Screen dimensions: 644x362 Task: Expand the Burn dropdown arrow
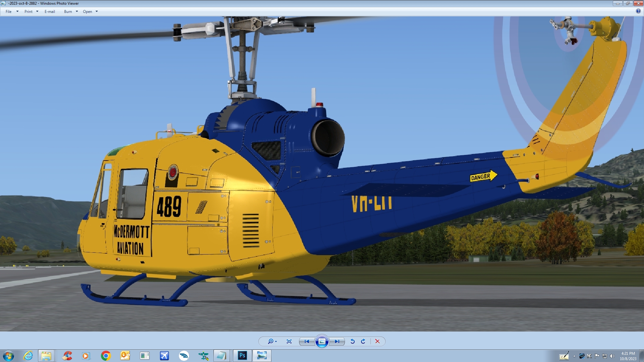click(x=77, y=12)
